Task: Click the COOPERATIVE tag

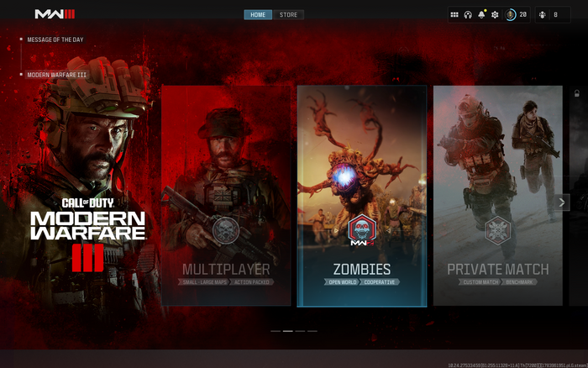Action: [x=380, y=282]
